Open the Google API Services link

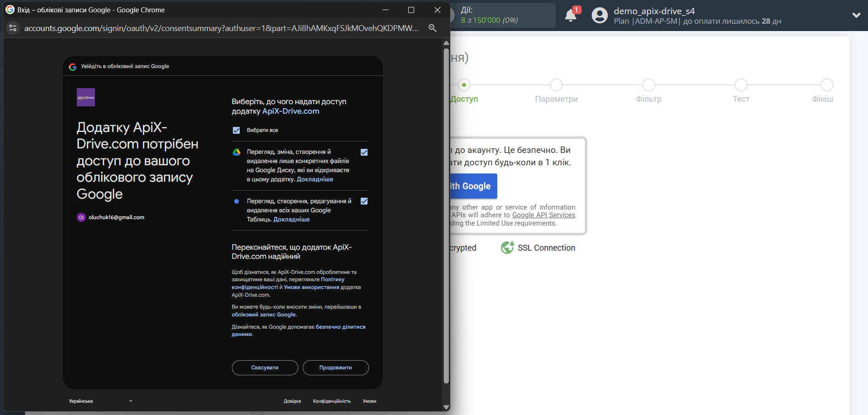pyautogui.click(x=543, y=215)
